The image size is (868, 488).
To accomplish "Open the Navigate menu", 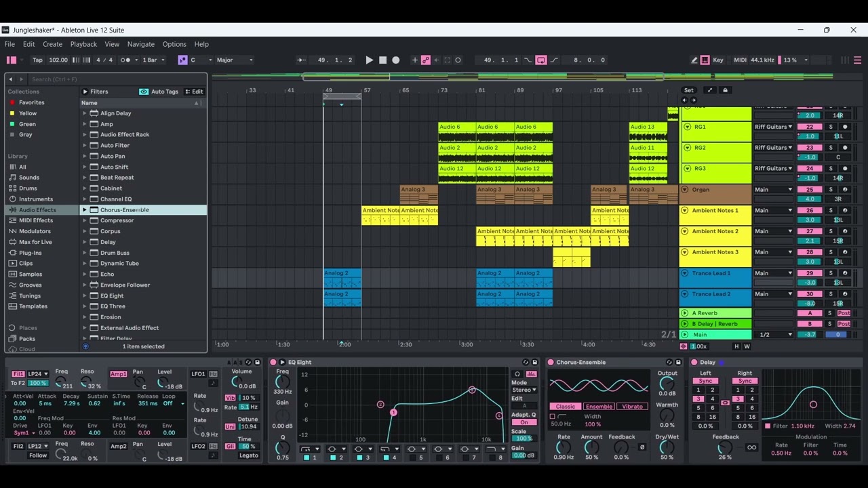I will coord(141,44).
